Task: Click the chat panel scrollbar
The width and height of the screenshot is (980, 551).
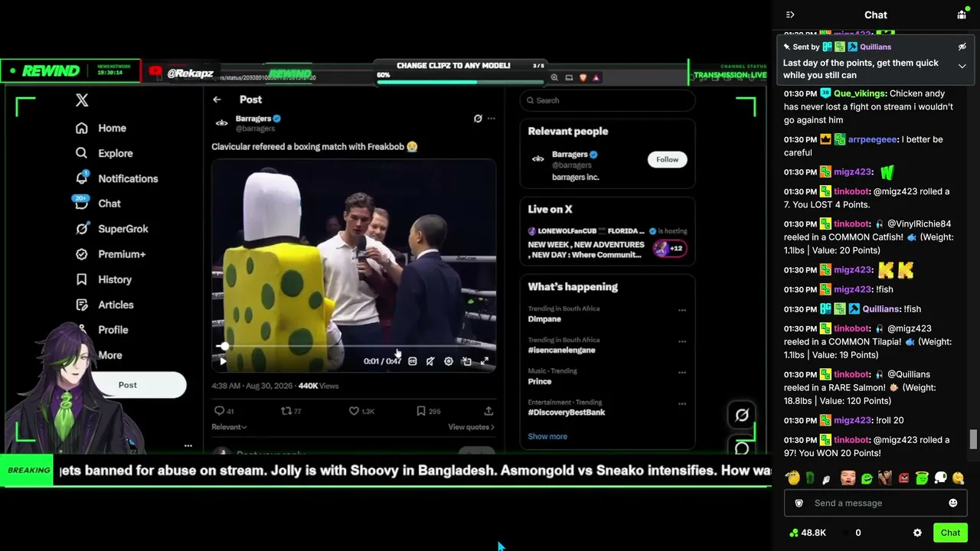Action: click(x=973, y=439)
